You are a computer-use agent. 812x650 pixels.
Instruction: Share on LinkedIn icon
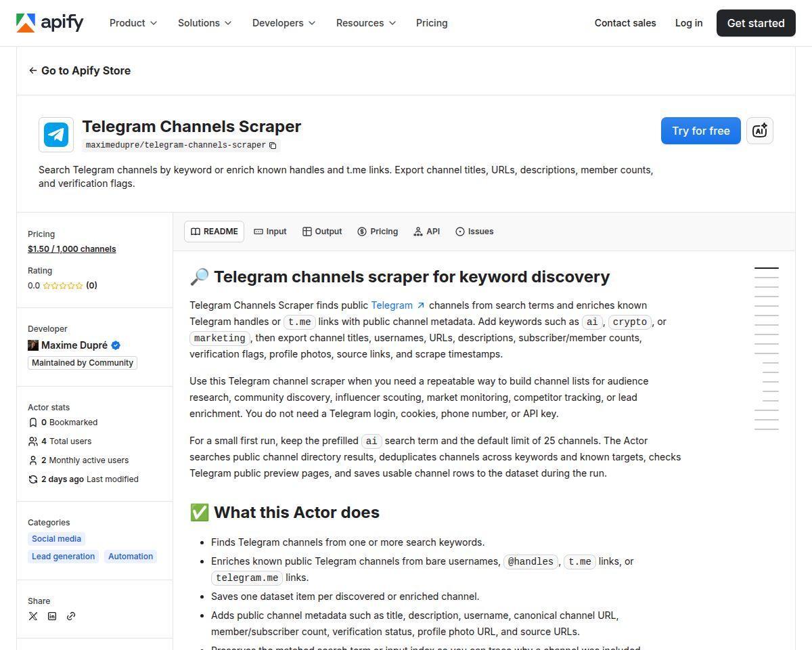(x=52, y=616)
